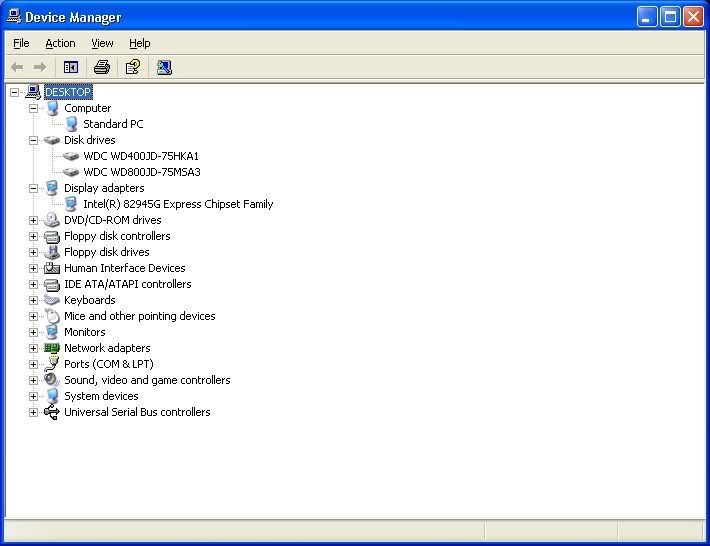710x546 pixels.
Task: Select Intel(R) 82945G Express Chipset Family
Action: pos(178,204)
